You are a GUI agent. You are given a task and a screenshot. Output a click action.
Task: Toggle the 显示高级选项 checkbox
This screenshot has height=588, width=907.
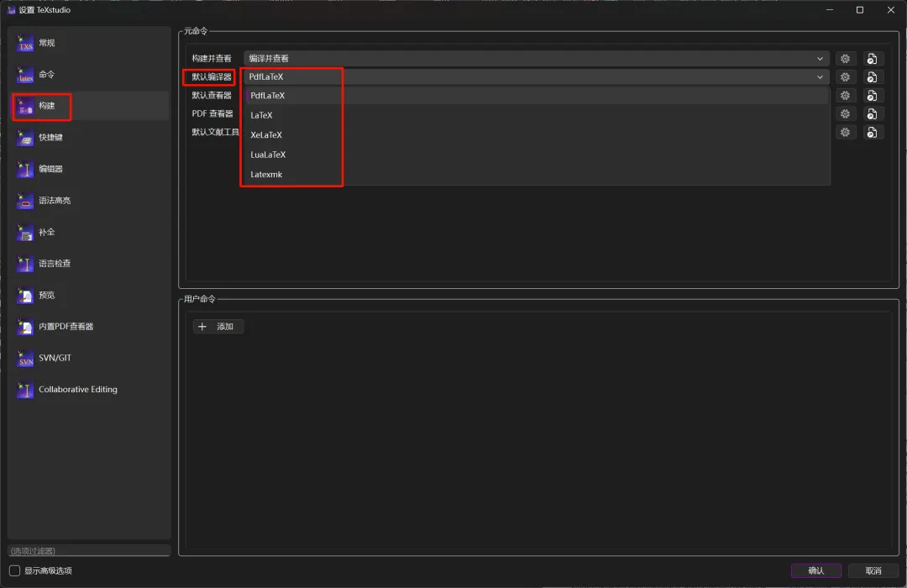click(15, 570)
